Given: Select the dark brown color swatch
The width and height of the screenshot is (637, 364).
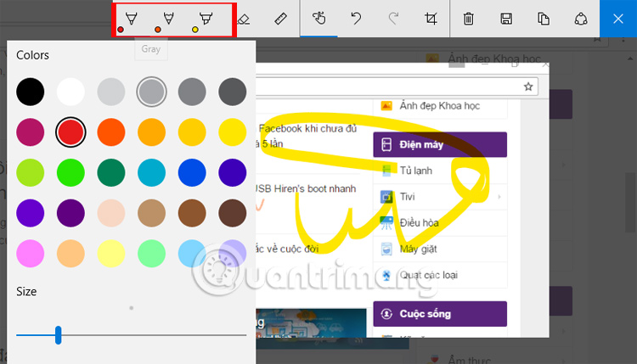Looking at the screenshot, I should coord(233,213).
